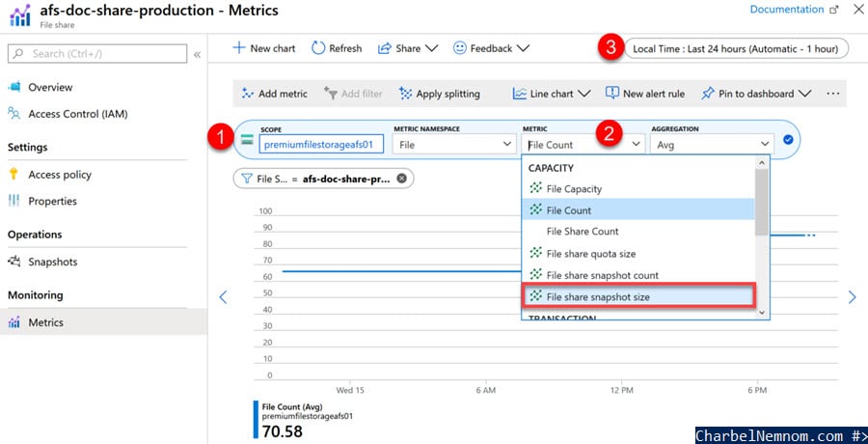This screenshot has width=868, height=444.
Task: Open the Aggregation Avg dropdown
Action: pyautogui.click(x=712, y=145)
